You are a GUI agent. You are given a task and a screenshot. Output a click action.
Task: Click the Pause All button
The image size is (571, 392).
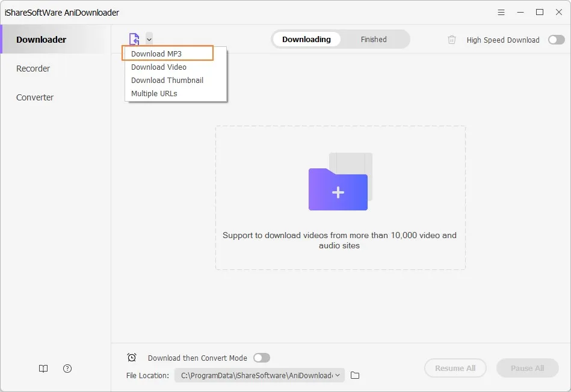coord(527,368)
